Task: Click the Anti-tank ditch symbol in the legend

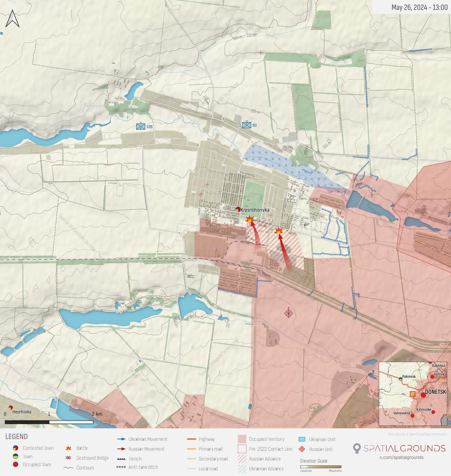Action: pos(121,467)
